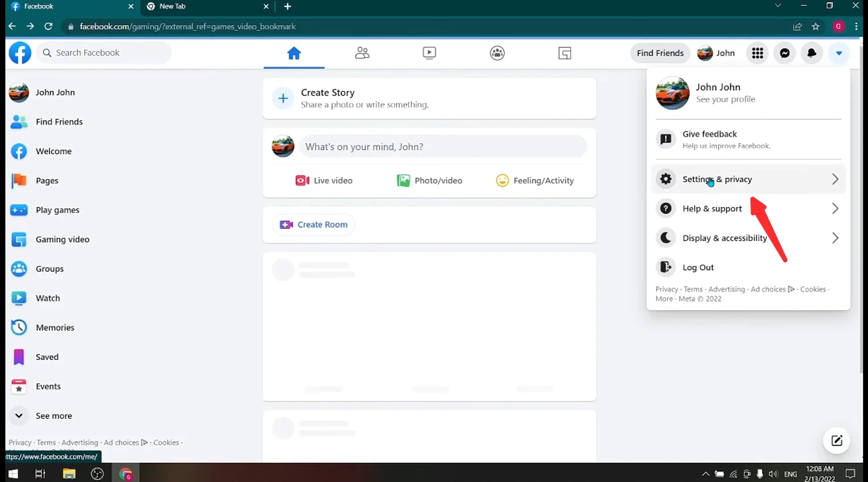Click Cookies link in account menu footer

click(813, 289)
